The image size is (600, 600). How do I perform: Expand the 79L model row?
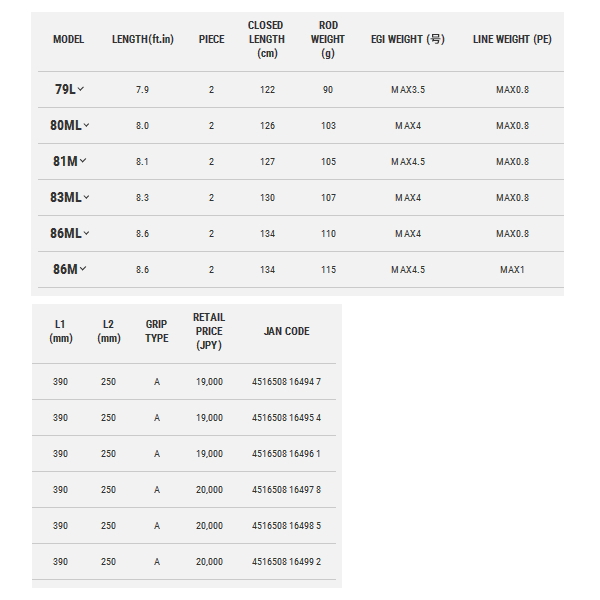69,89
